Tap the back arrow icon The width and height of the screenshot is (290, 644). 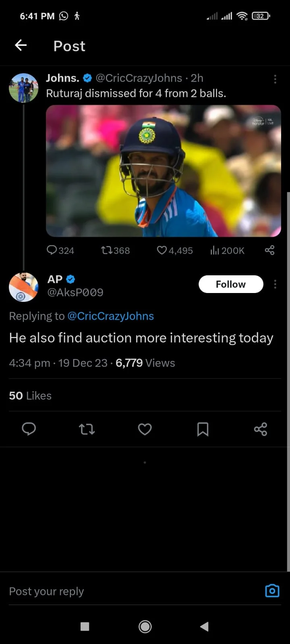[x=21, y=45]
